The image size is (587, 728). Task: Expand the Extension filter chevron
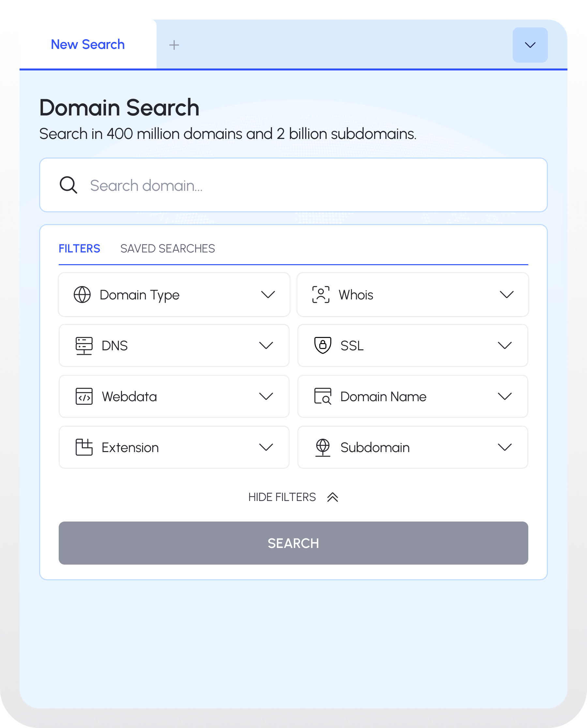[266, 447]
